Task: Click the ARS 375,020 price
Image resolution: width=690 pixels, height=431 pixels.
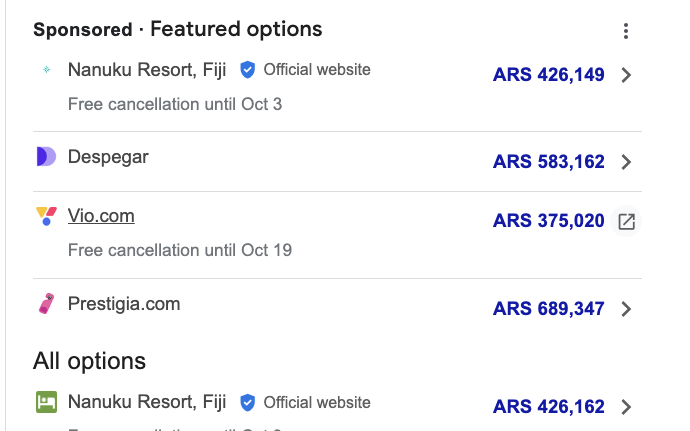Action: 548,221
